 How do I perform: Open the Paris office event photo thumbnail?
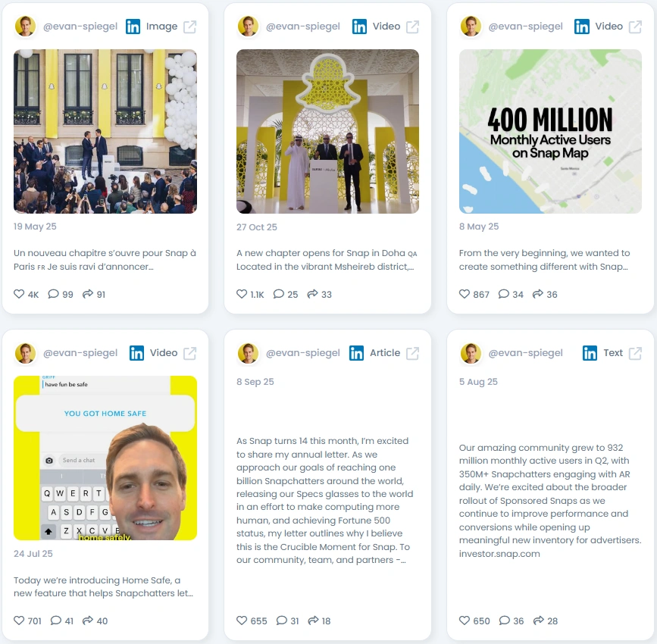(x=105, y=132)
